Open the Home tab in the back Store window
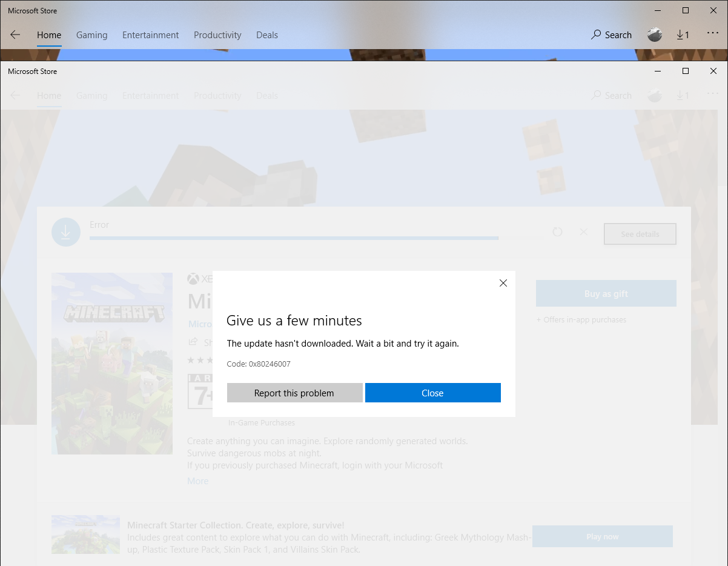Viewport: 728px width, 566px height. click(49, 35)
